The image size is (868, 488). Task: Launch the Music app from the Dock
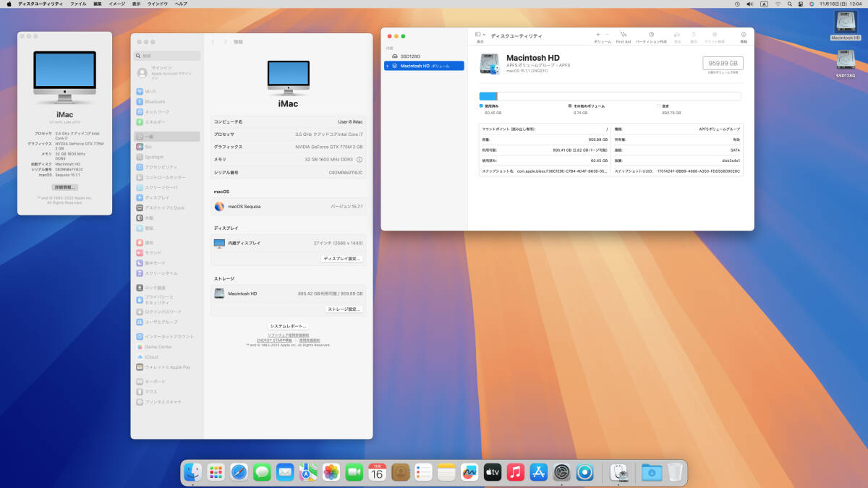[515, 472]
